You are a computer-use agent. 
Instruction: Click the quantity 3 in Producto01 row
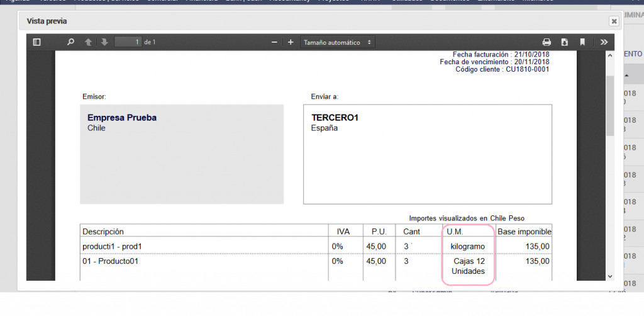pyautogui.click(x=406, y=261)
